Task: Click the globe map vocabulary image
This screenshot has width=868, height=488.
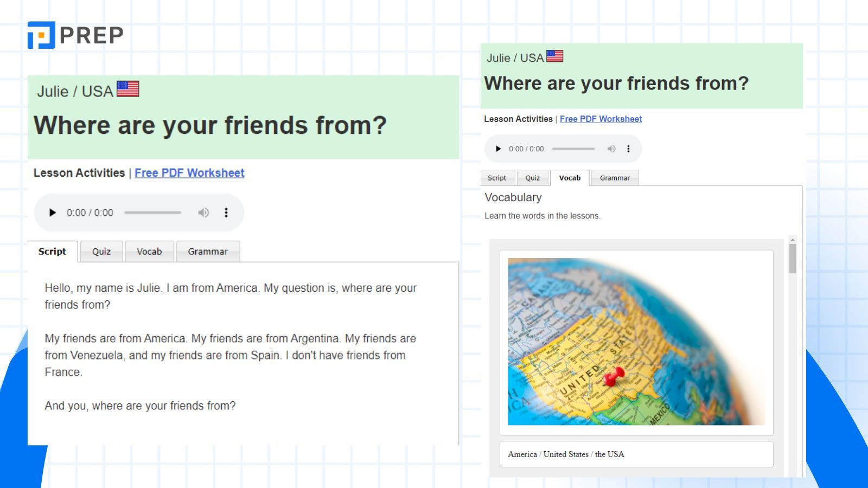Action: pyautogui.click(x=636, y=342)
